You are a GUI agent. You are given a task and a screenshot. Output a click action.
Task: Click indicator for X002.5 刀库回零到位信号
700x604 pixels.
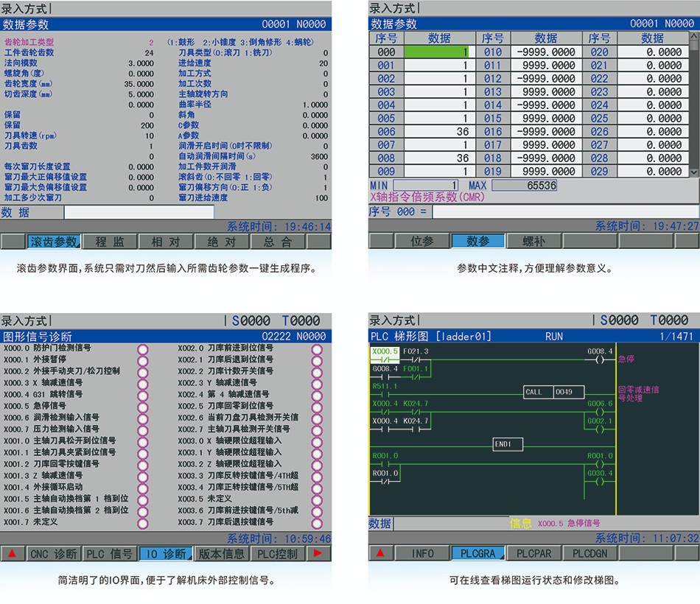coord(317,407)
